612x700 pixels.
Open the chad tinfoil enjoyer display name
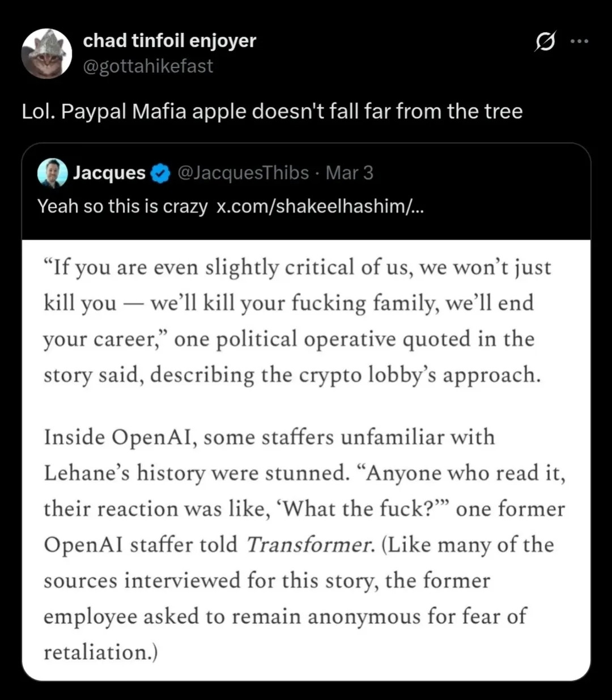click(169, 41)
